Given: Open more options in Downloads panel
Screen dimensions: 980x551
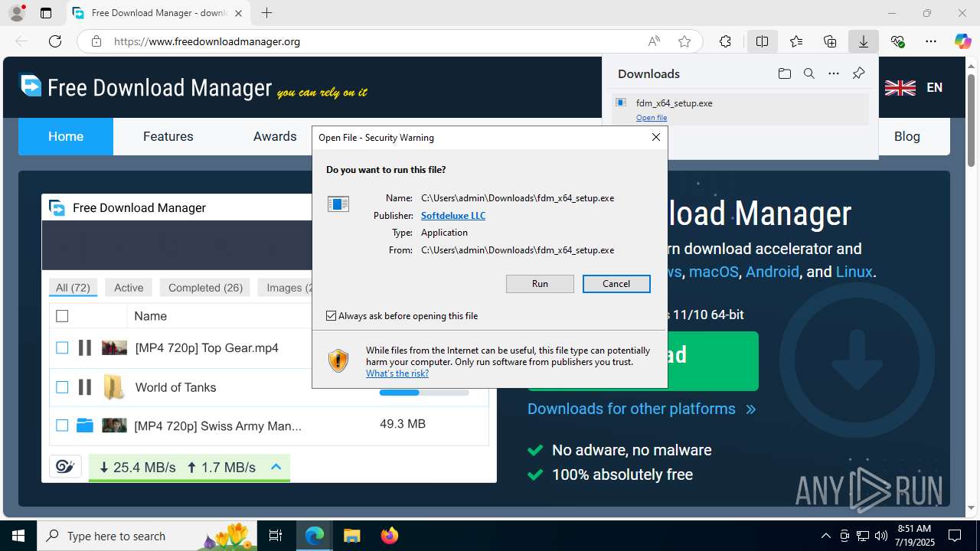Looking at the screenshot, I should click(834, 73).
